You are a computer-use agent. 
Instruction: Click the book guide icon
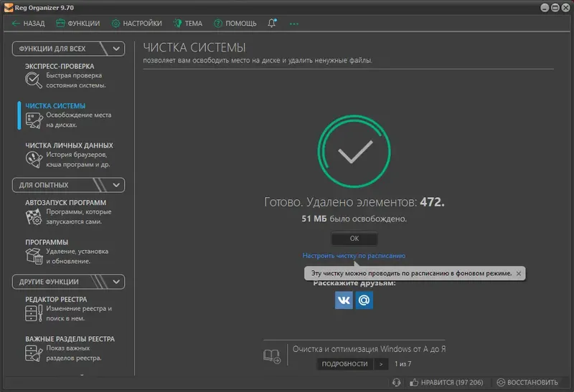[x=272, y=356]
